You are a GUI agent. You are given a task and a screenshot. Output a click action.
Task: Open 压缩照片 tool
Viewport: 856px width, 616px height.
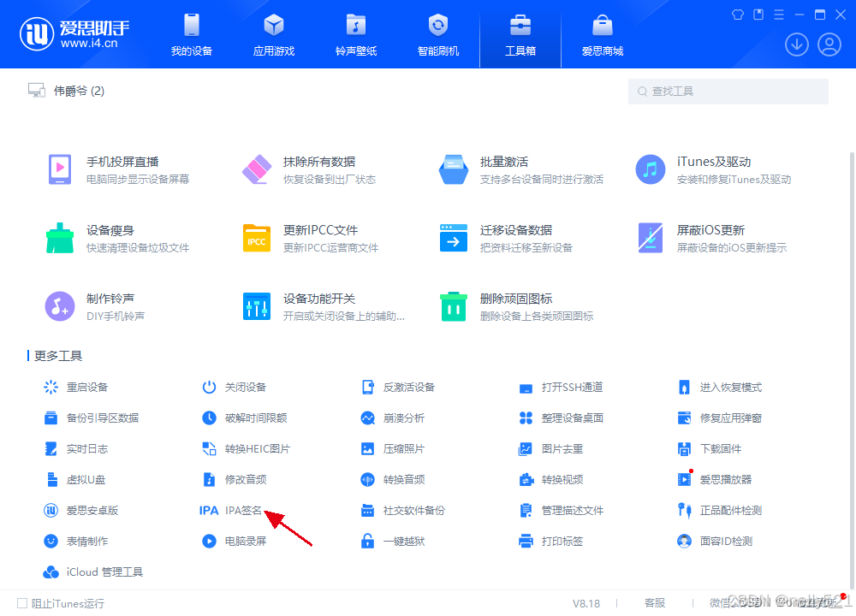pyautogui.click(x=393, y=449)
